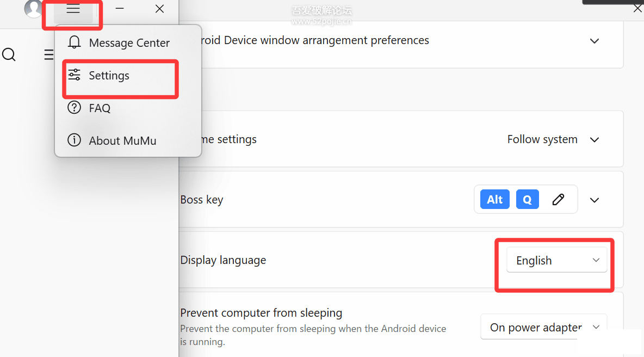Click the FAQ question mark icon
The height and width of the screenshot is (357, 644).
75,108
